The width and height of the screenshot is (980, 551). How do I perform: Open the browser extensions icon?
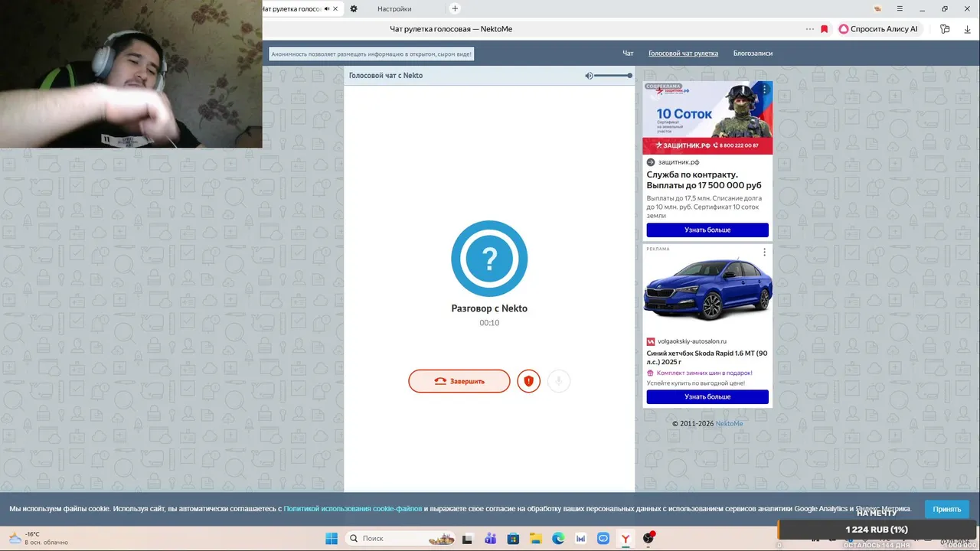[945, 29]
